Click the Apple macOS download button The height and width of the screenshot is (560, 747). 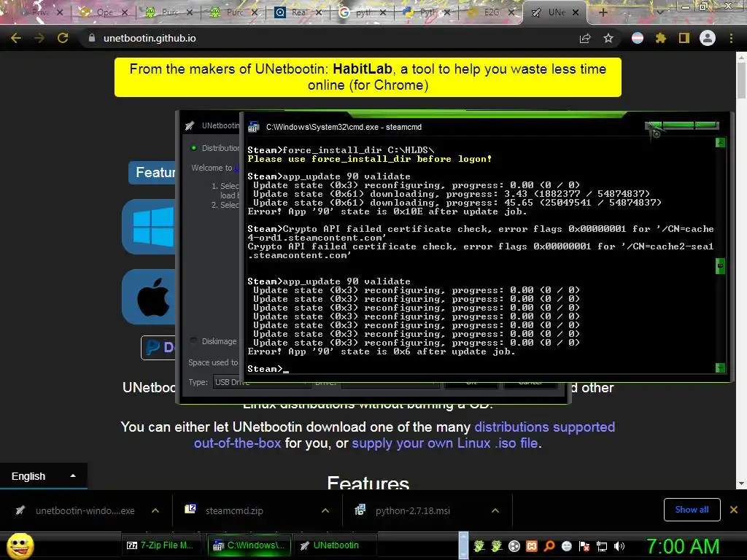[150, 297]
